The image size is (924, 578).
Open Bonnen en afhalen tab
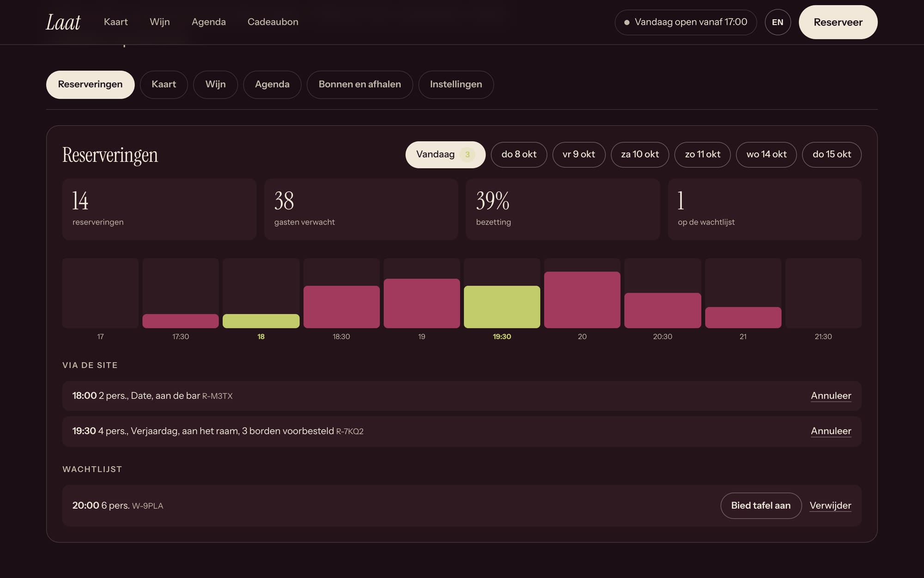click(x=359, y=84)
